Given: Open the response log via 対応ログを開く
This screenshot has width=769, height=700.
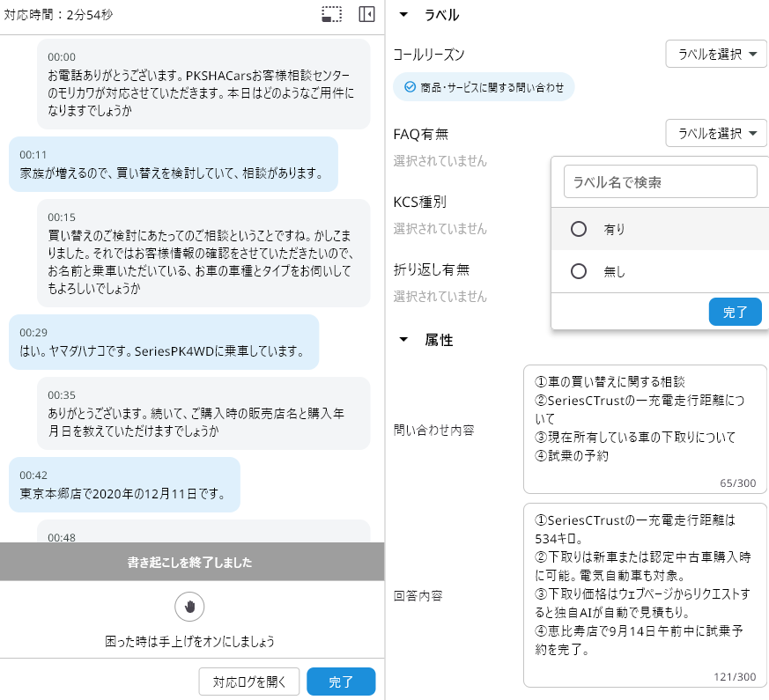Looking at the screenshot, I should click(248, 681).
